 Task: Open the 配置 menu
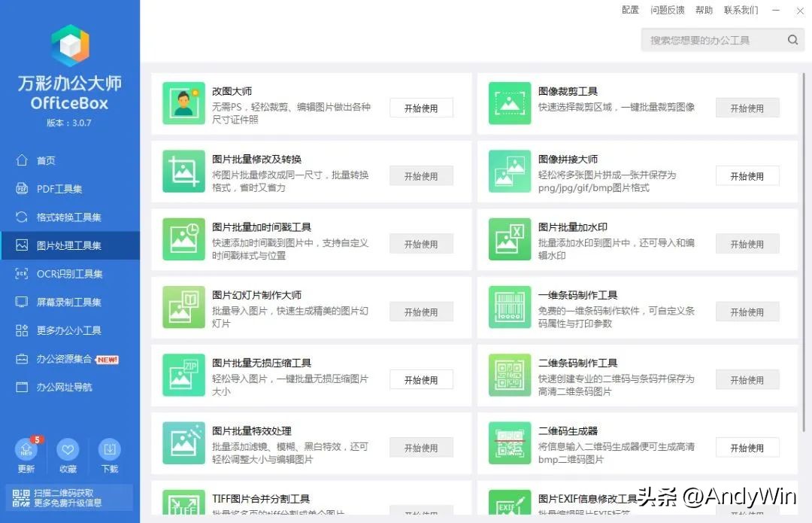tap(630, 10)
